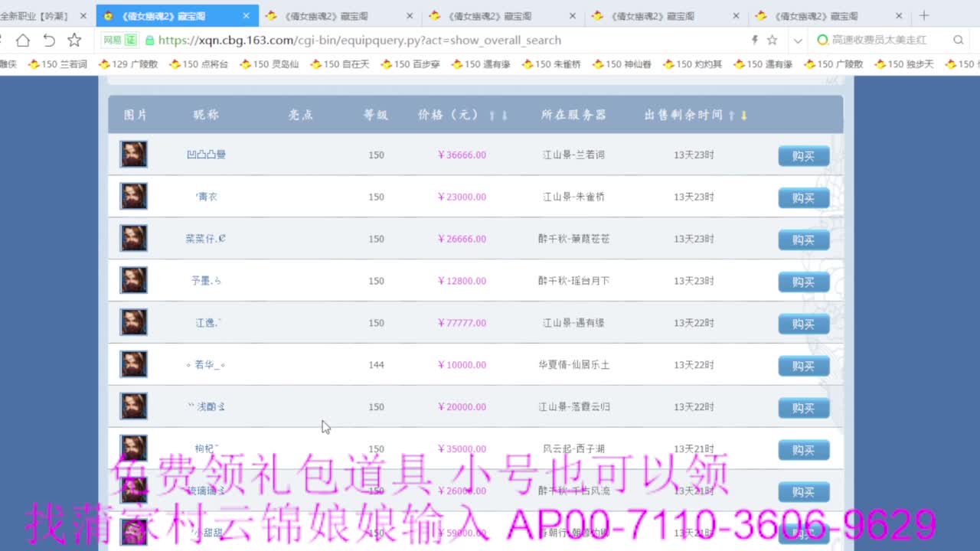Open bookmark 150 灼灼其

(x=691, y=64)
